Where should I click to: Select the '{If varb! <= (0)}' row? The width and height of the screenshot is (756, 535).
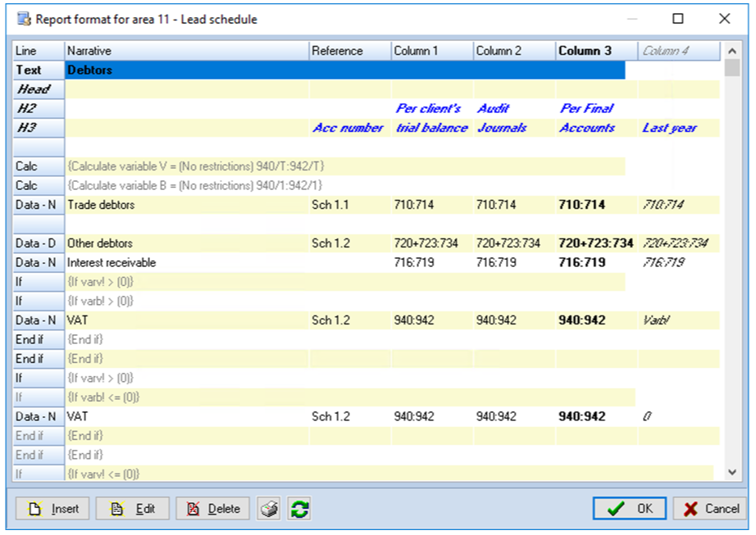coord(350,397)
